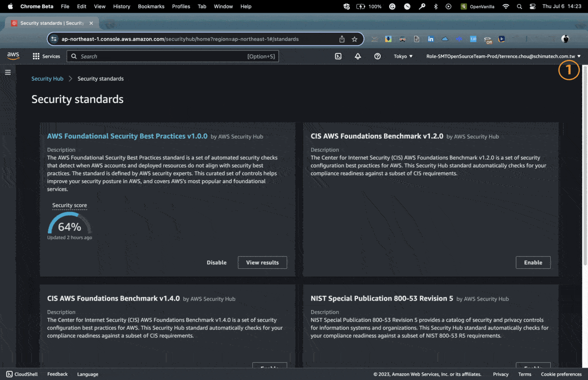Open the Terms footer link
The width and height of the screenshot is (588, 380).
(525, 374)
